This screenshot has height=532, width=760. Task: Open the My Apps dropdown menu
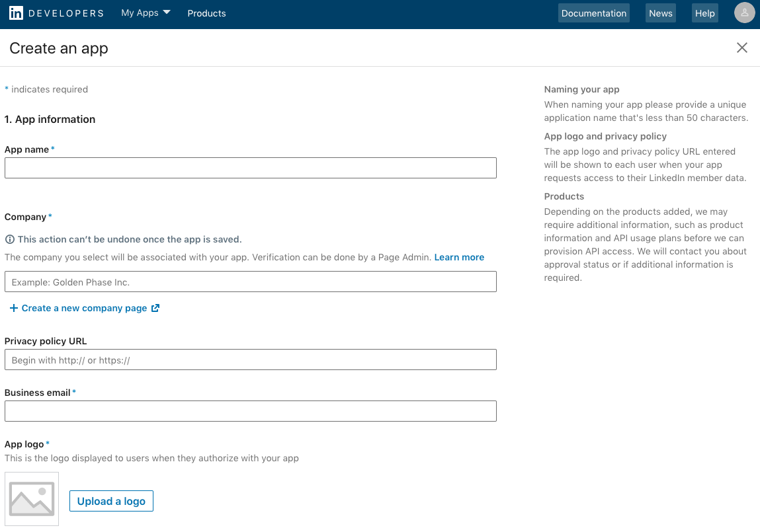tap(146, 13)
